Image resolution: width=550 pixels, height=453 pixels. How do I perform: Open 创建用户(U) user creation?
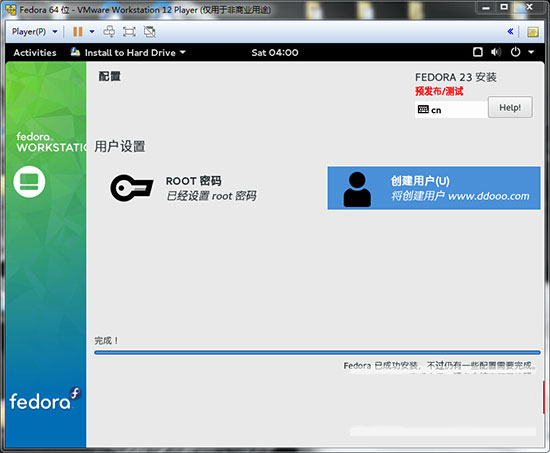434,188
